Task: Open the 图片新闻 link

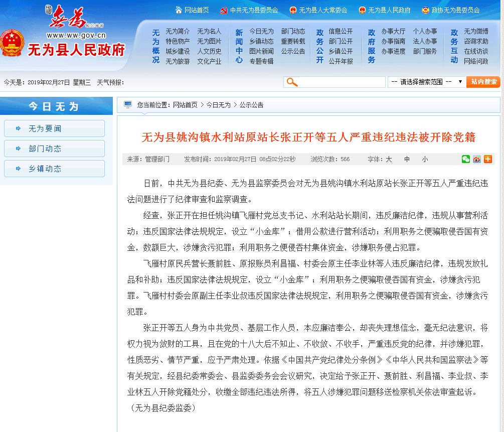Action: (x=262, y=51)
